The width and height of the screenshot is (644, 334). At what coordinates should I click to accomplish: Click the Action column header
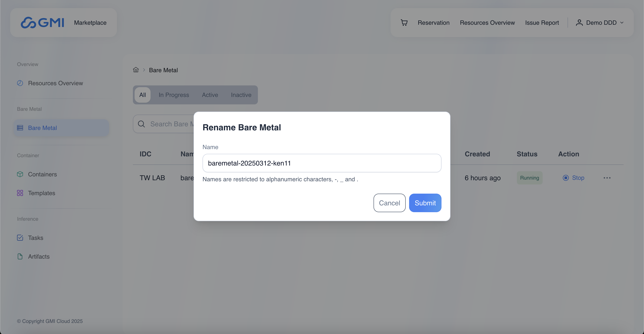pyautogui.click(x=568, y=154)
